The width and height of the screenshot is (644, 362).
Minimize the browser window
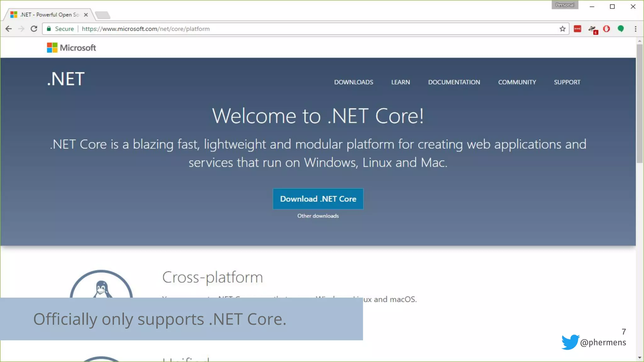point(592,7)
